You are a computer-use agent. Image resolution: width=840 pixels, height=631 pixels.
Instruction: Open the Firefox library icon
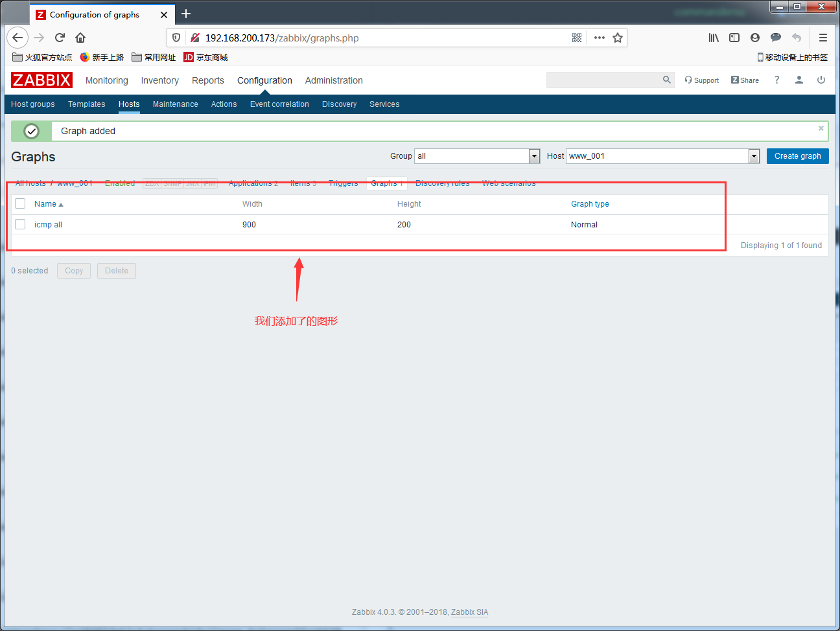[714, 38]
